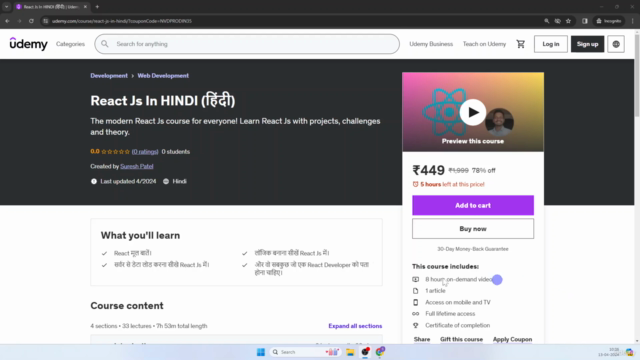This screenshot has width=640, height=360.
Task: Click the Udemy logo
Action: [29, 44]
